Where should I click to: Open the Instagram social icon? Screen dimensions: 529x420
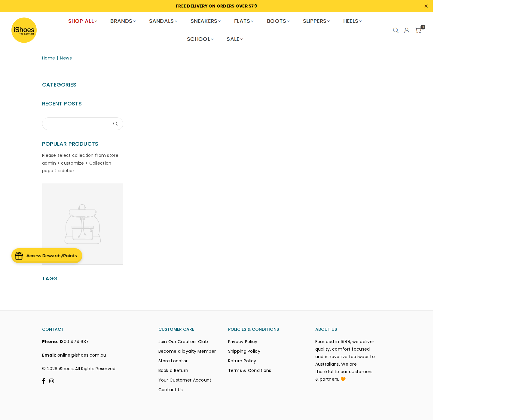coord(52,381)
